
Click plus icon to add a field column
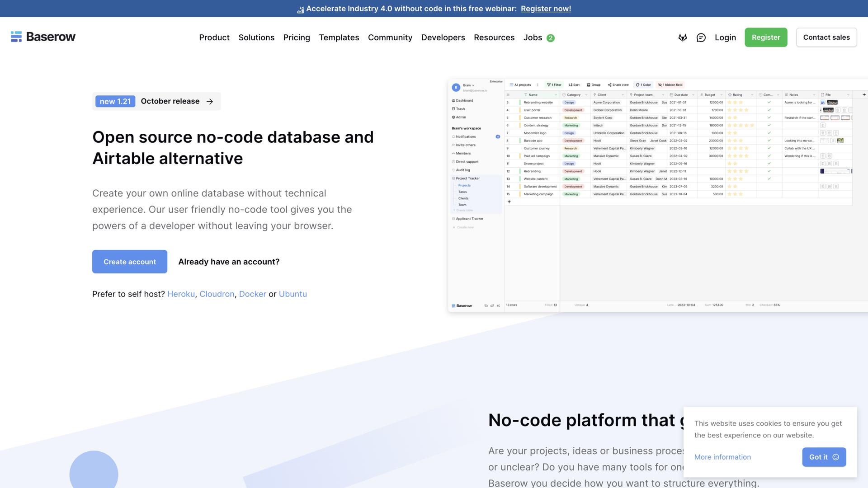(864, 95)
